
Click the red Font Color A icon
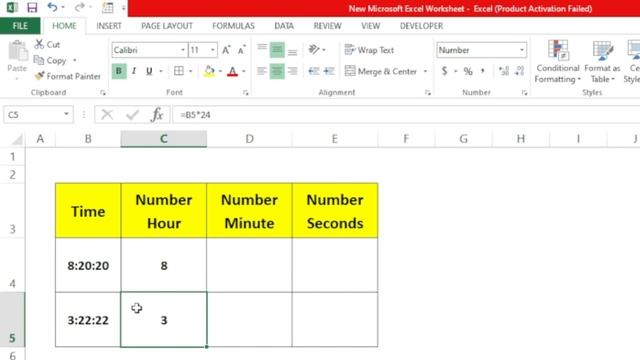(x=232, y=71)
